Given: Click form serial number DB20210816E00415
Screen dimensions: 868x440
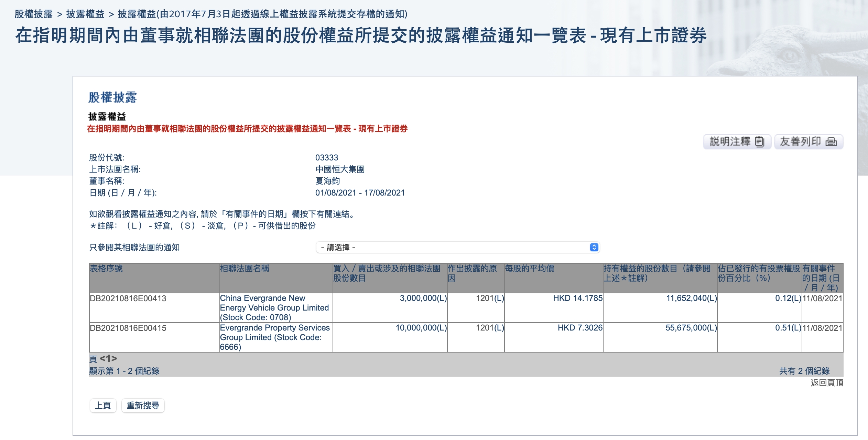Looking at the screenshot, I should click(128, 328).
